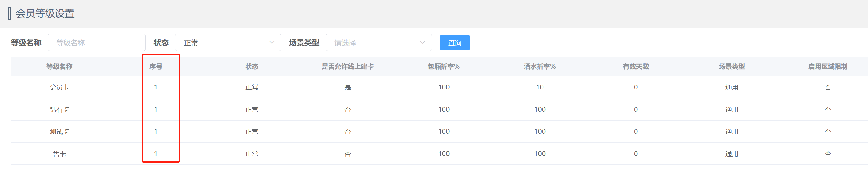
Task: Click the 酒水折率% column header
Action: pyautogui.click(x=540, y=66)
